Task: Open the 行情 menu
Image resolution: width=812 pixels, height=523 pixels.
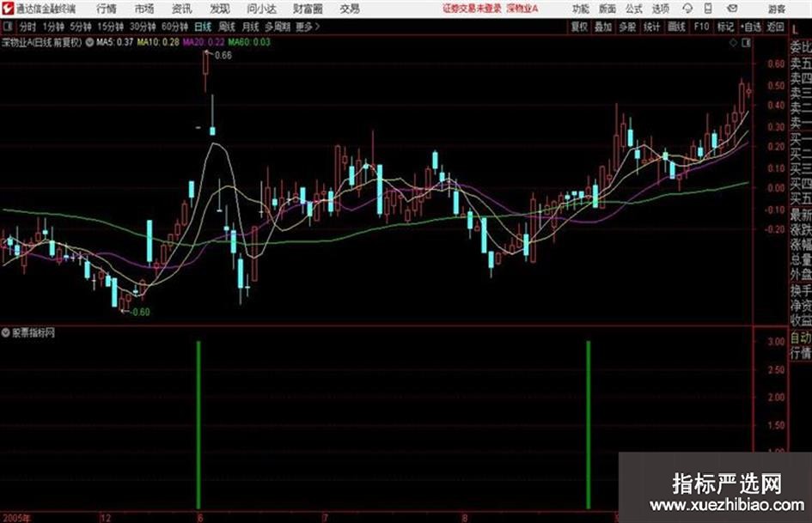Action: click(x=107, y=9)
